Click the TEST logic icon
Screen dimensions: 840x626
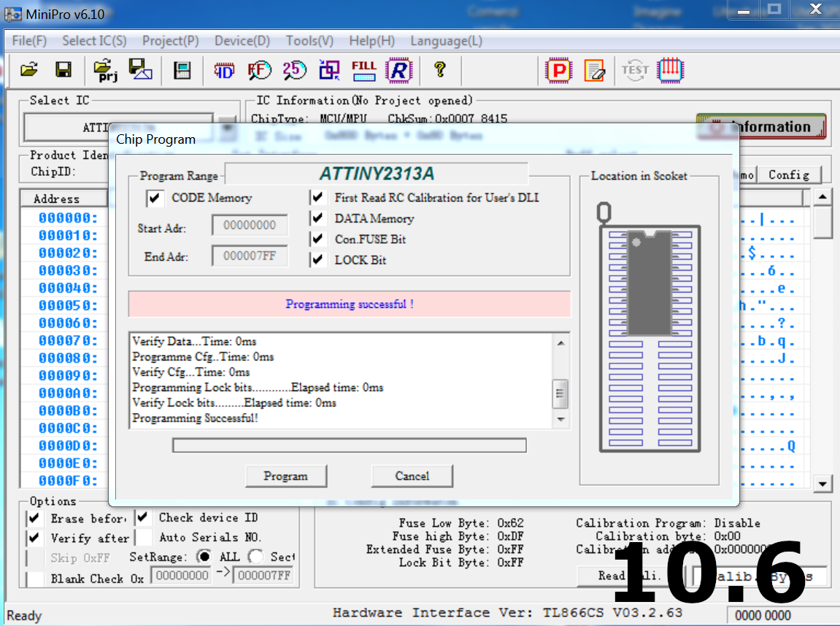coord(635,70)
